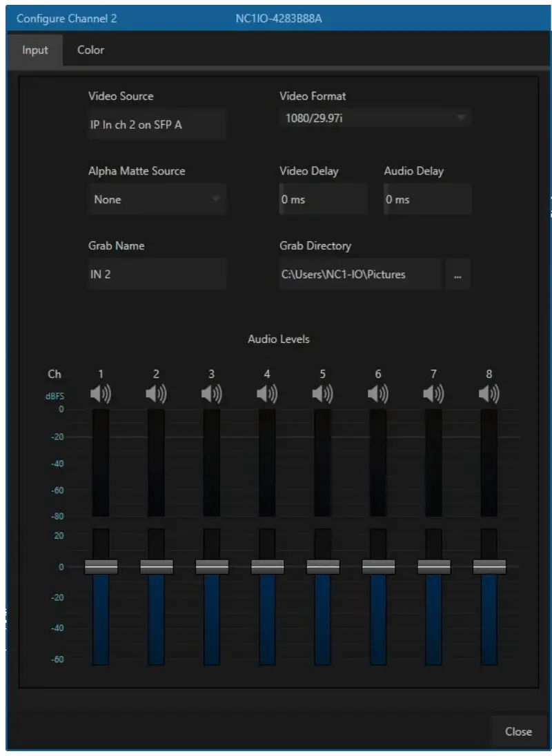Image resolution: width=552 pixels, height=756 pixels.
Task: Toggle the speaker icon for channel 7
Action: coord(433,395)
